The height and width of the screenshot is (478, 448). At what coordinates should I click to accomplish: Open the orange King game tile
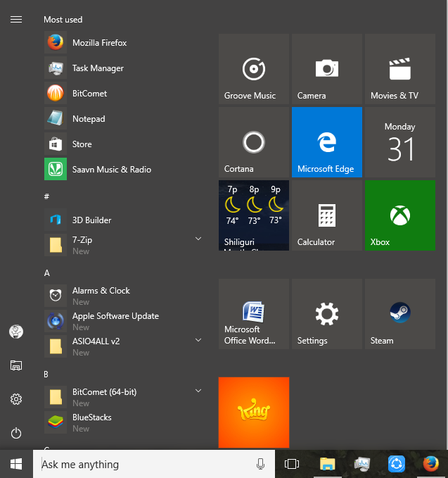(x=254, y=413)
